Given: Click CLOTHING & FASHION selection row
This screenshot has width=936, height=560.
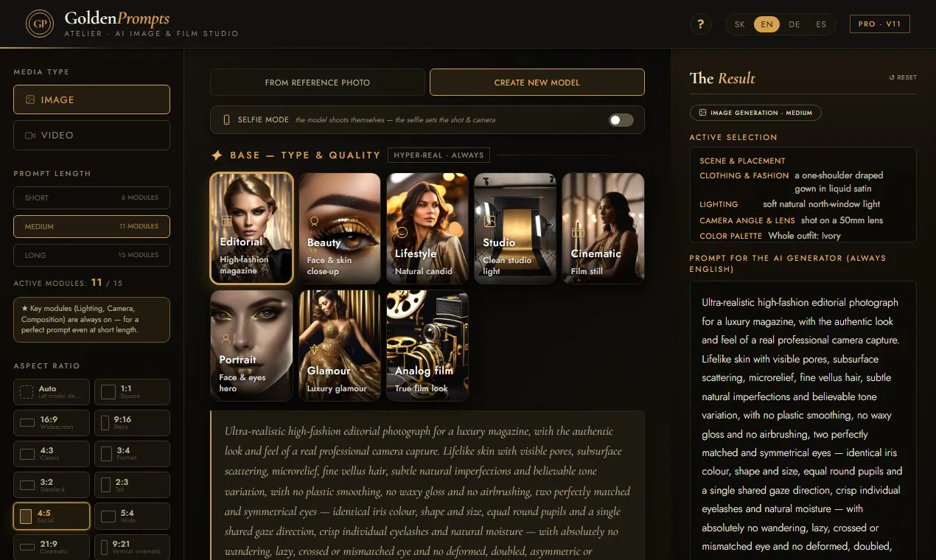Looking at the screenshot, I should click(x=803, y=182).
